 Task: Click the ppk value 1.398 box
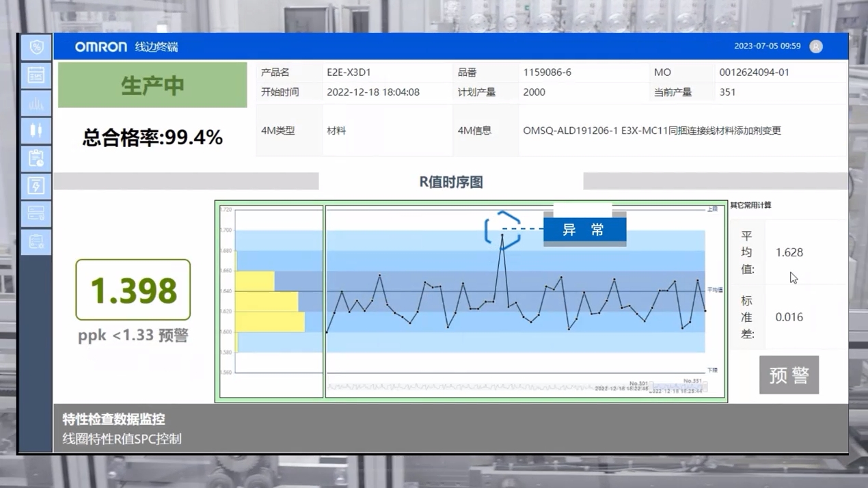click(133, 290)
